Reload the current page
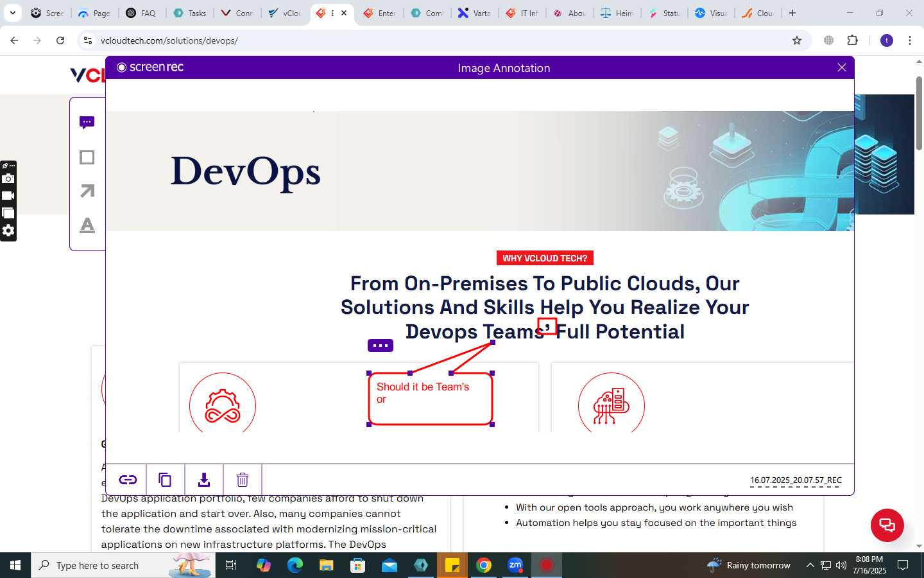The width and height of the screenshot is (924, 578). click(x=60, y=40)
